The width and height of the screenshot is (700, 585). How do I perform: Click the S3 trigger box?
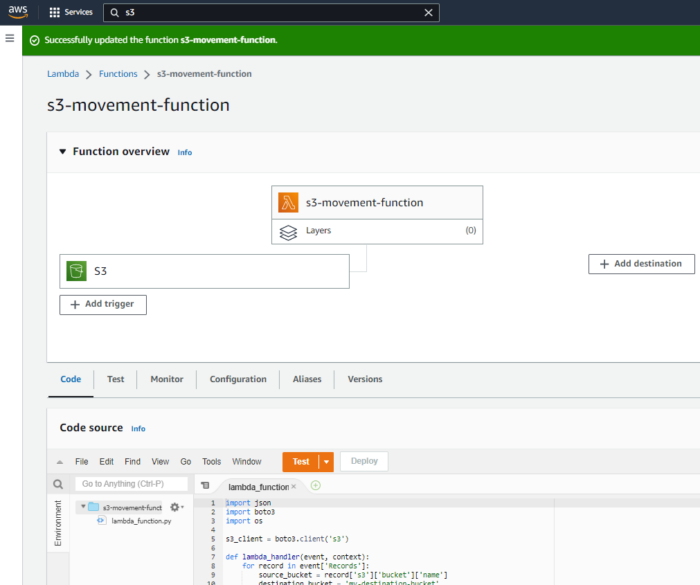click(204, 272)
